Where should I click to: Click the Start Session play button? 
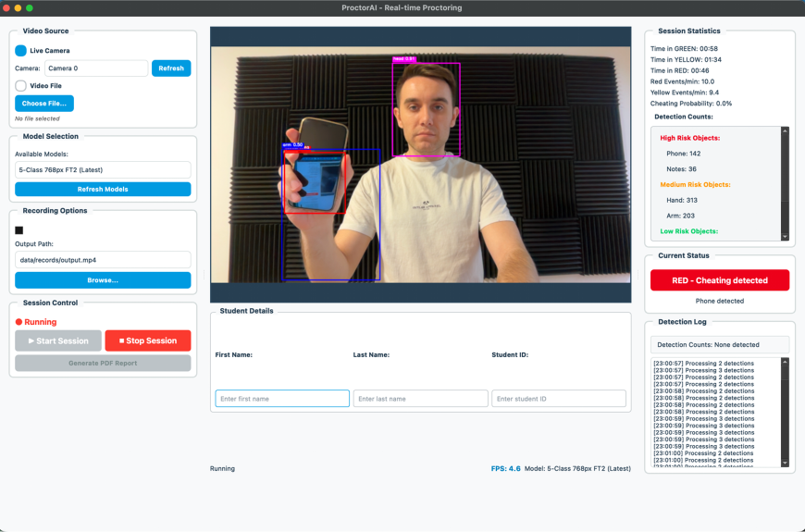57,340
